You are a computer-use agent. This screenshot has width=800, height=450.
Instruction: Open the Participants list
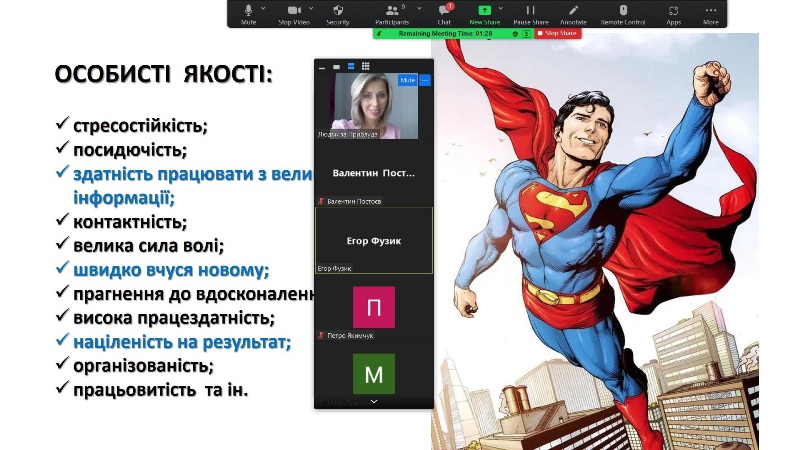[x=392, y=14]
